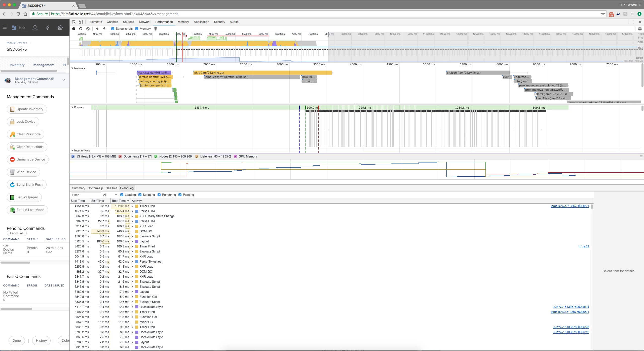The image size is (644, 351).
Task: Click the load profile upload icon
Action: point(97,29)
